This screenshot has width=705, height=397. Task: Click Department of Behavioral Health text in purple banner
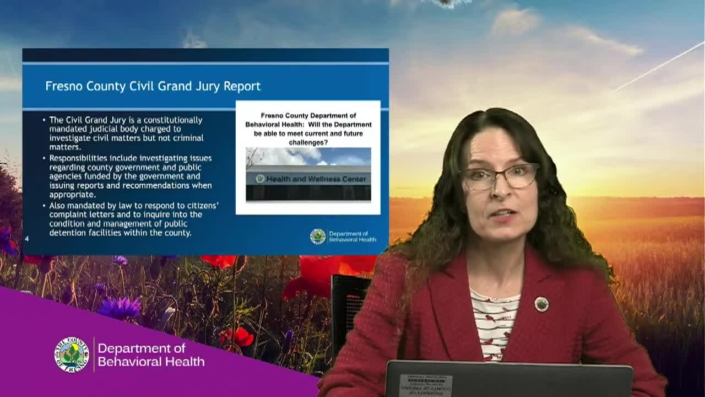tap(151, 355)
